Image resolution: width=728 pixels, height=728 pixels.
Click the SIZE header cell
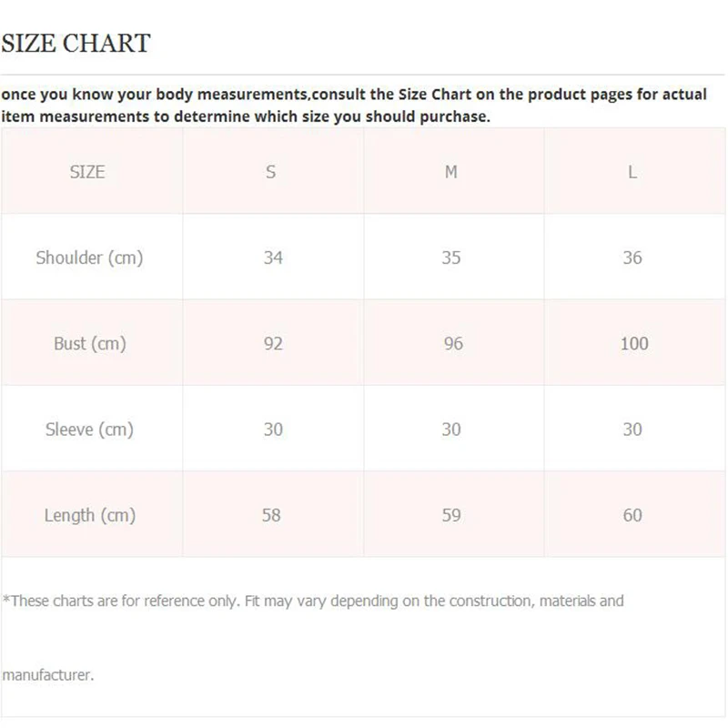coord(87,172)
